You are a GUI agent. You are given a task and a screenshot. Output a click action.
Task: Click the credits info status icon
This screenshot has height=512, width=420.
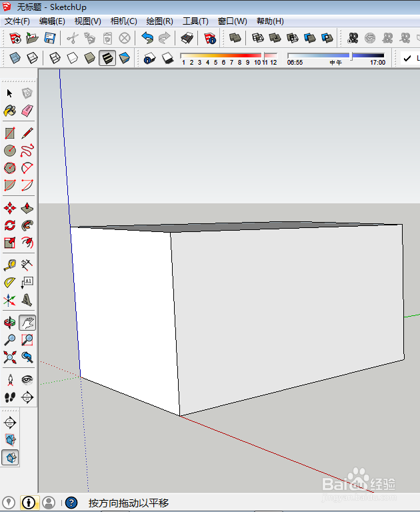(29, 503)
